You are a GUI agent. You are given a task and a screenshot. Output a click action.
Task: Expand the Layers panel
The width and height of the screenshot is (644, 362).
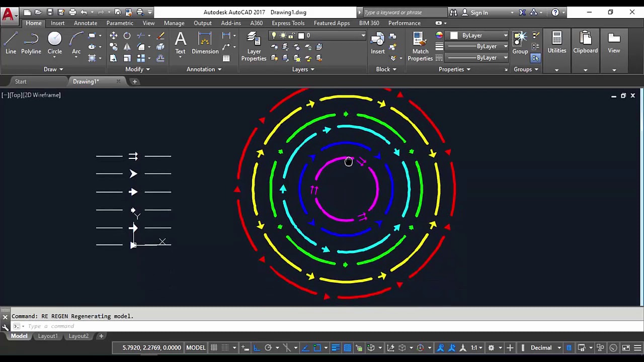coord(303,69)
